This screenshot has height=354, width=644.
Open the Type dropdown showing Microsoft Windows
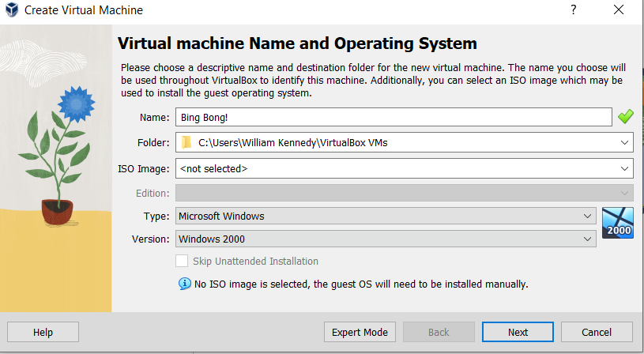[x=385, y=216]
